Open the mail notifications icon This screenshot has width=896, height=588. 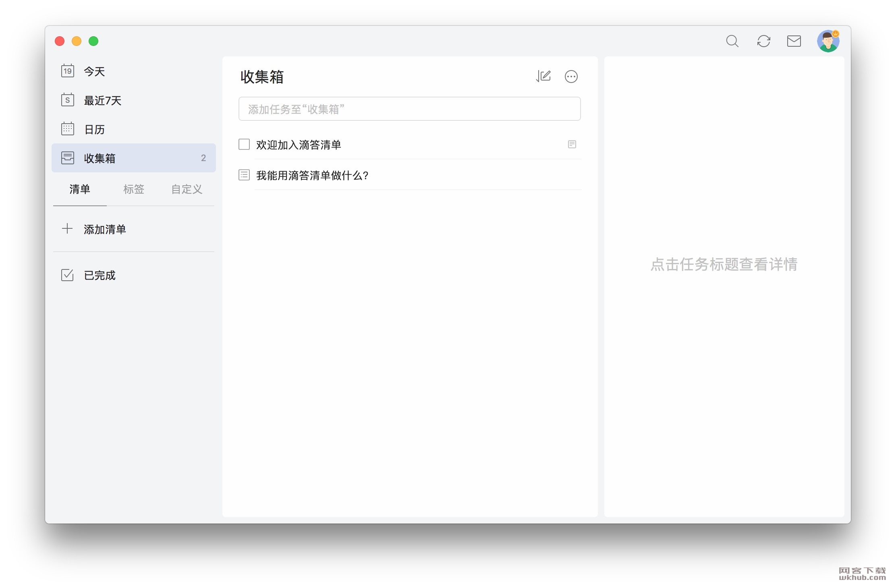[x=794, y=41]
